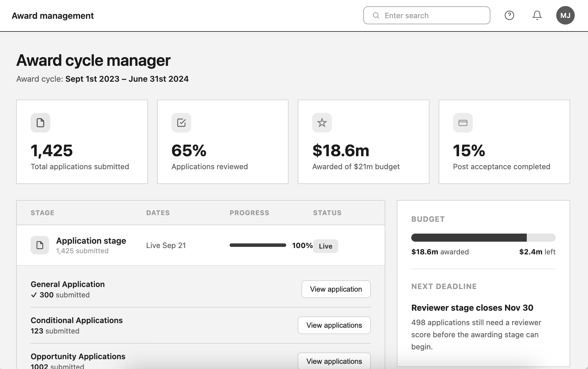Click the award cycle date range text
Image resolution: width=588 pixels, height=369 pixels.
click(127, 79)
